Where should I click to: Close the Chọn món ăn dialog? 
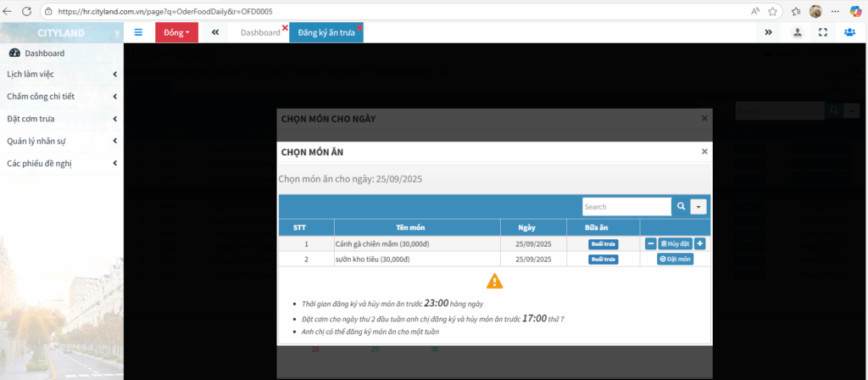(x=704, y=152)
